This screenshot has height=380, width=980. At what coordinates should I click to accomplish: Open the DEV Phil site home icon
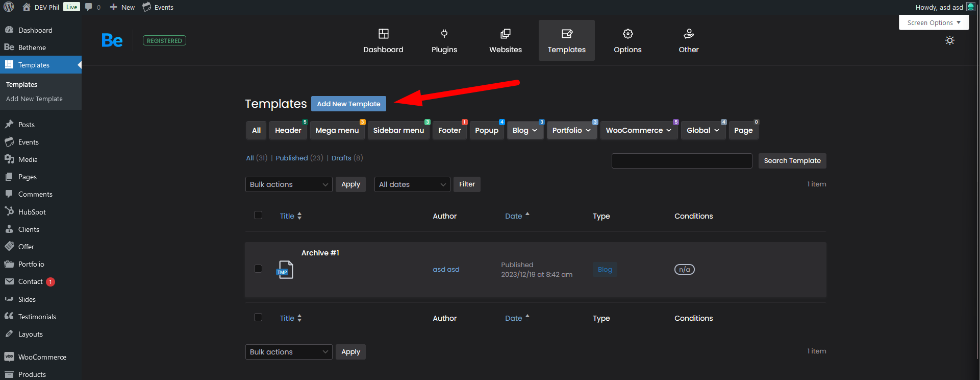(x=27, y=7)
